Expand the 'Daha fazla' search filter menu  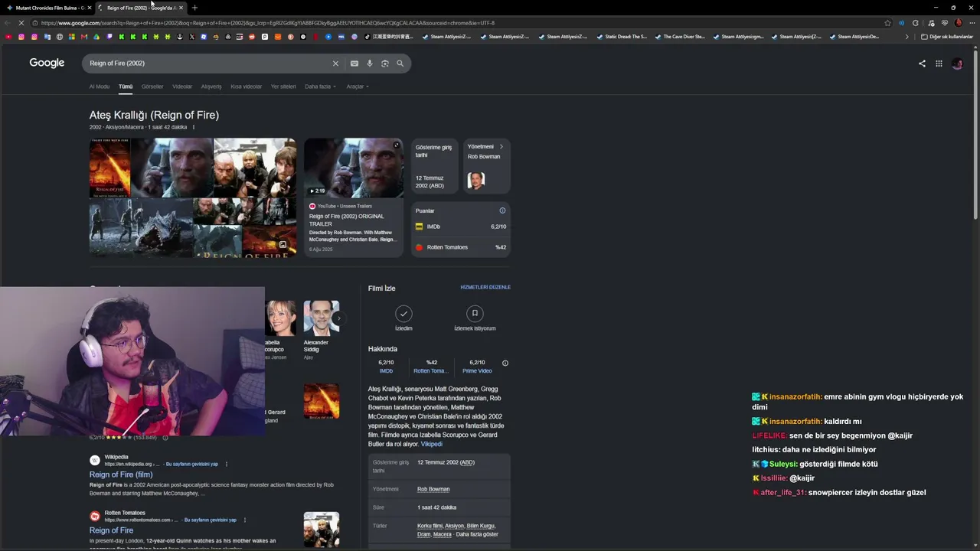[320, 86]
